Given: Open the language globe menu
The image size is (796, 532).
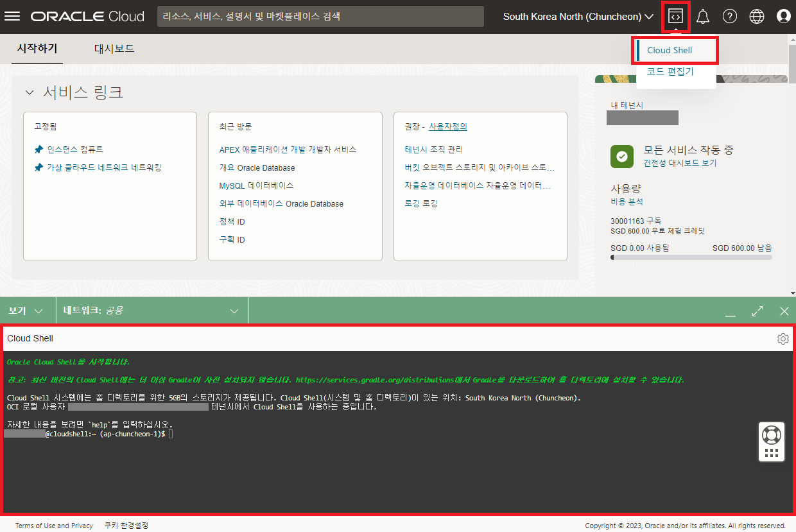Looking at the screenshot, I should (757, 17).
